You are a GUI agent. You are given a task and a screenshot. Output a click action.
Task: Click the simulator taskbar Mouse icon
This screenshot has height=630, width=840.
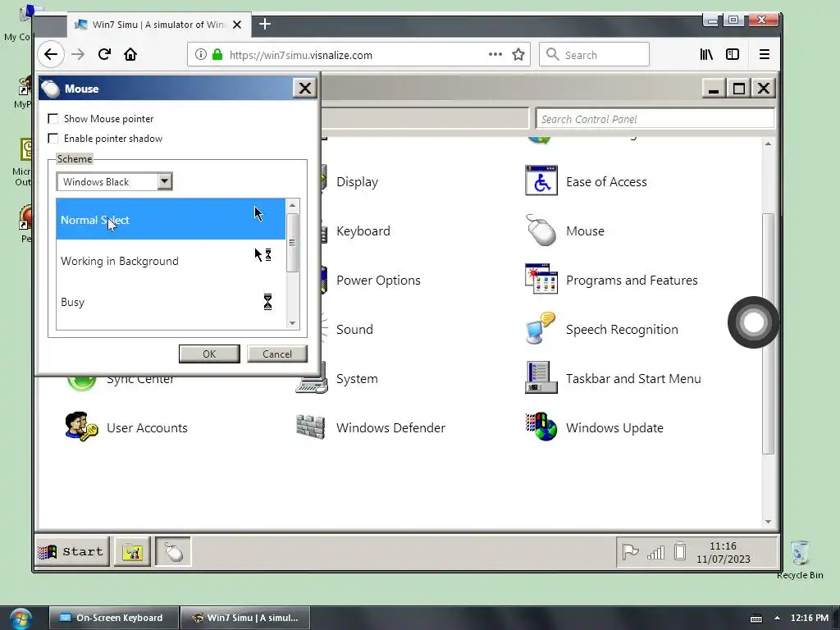pyautogui.click(x=173, y=551)
